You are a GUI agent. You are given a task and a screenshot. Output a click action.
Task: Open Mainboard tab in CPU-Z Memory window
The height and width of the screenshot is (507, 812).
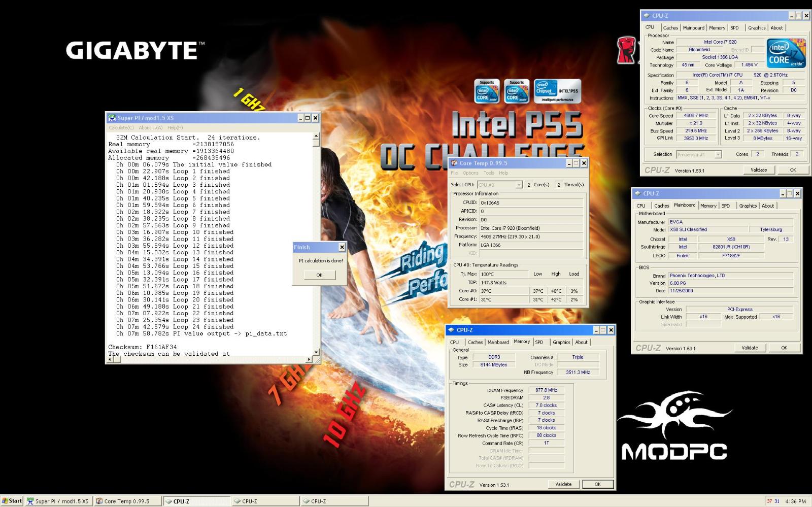point(498,343)
